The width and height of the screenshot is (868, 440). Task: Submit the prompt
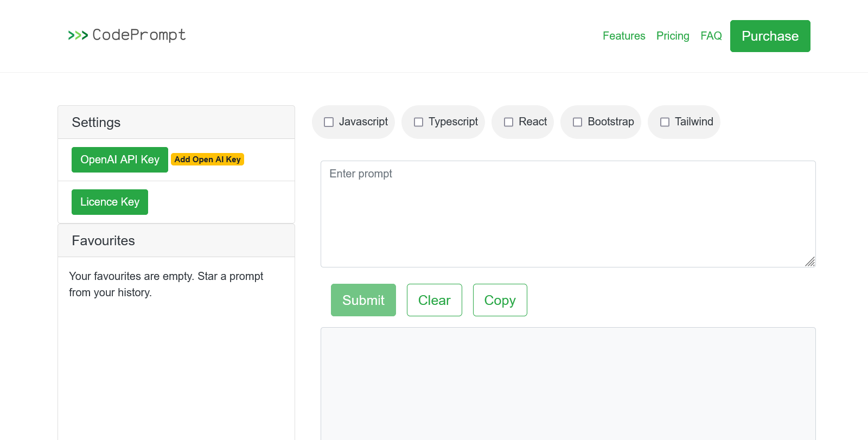tap(363, 300)
